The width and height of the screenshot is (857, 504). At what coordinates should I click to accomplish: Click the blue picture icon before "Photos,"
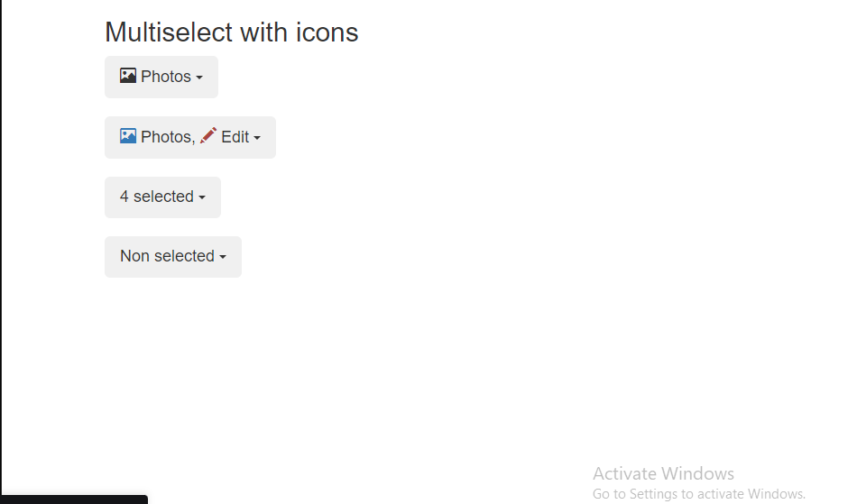[128, 135]
